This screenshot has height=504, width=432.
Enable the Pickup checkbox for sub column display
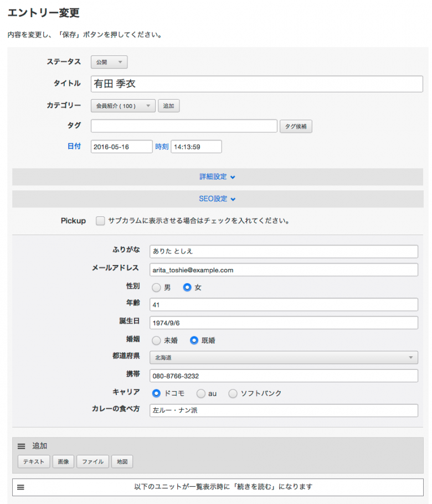[100, 220]
